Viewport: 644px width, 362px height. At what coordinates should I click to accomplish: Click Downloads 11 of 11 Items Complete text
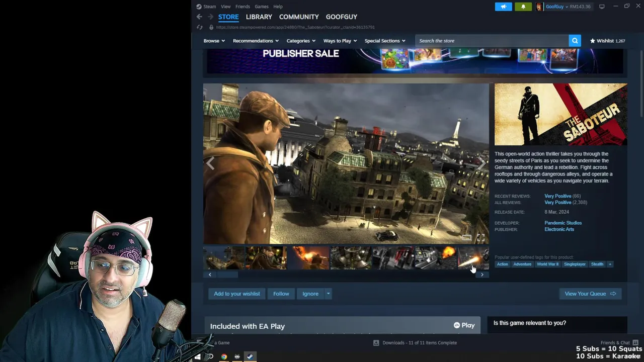[x=420, y=343]
